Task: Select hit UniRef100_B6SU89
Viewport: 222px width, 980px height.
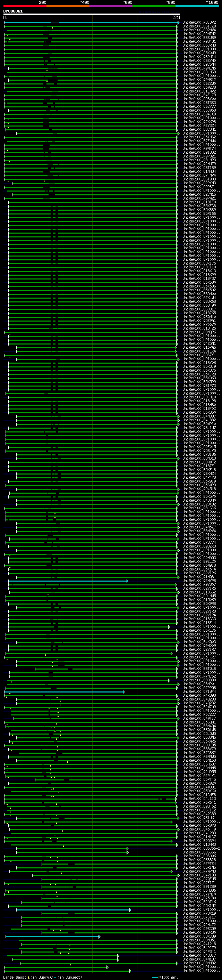Action: [x=199, y=38]
